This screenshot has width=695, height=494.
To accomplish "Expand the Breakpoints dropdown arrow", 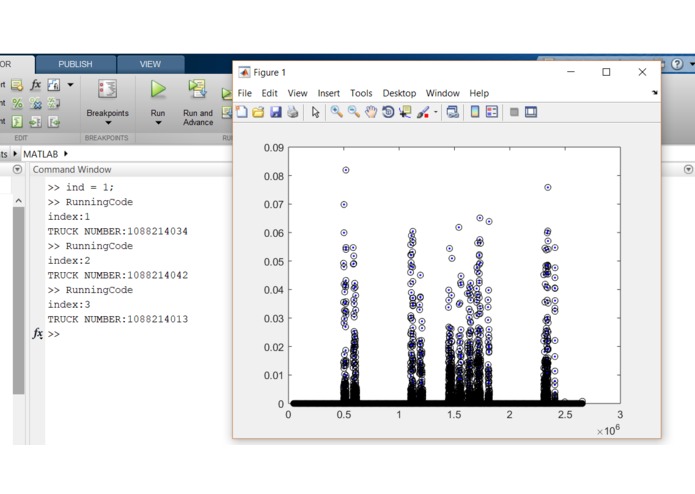I will pos(108,123).
